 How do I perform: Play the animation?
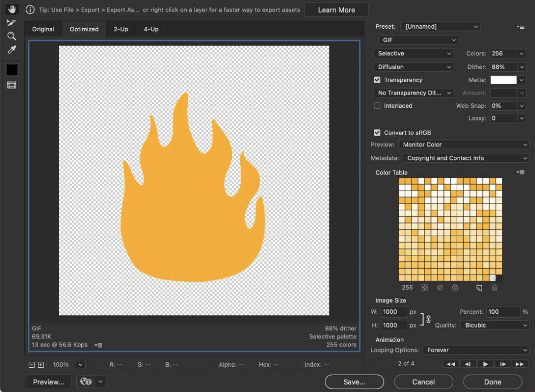click(x=485, y=364)
